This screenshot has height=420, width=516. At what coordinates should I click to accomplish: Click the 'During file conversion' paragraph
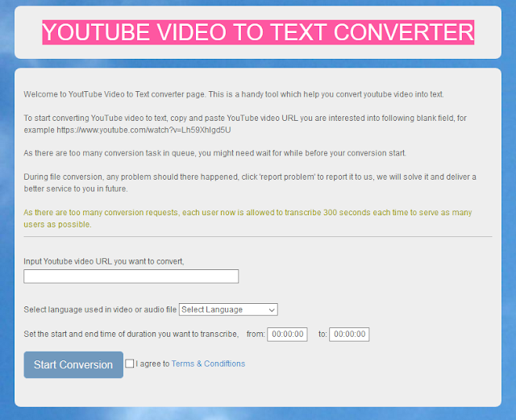[x=250, y=183]
